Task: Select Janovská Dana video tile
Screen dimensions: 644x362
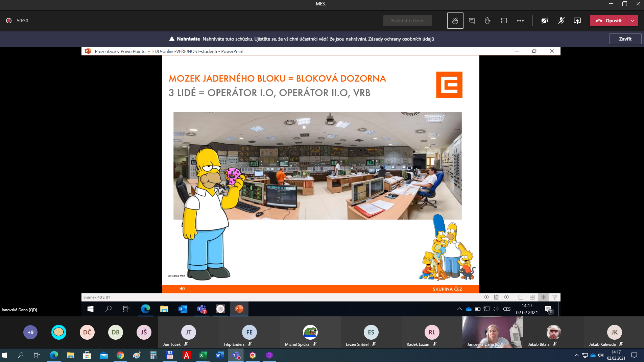Action: [493, 332]
